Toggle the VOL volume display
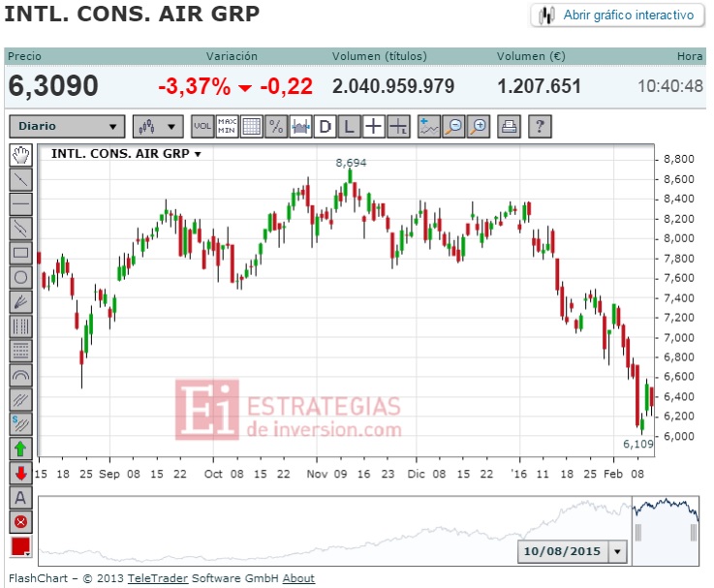 [x=202, y=126]
